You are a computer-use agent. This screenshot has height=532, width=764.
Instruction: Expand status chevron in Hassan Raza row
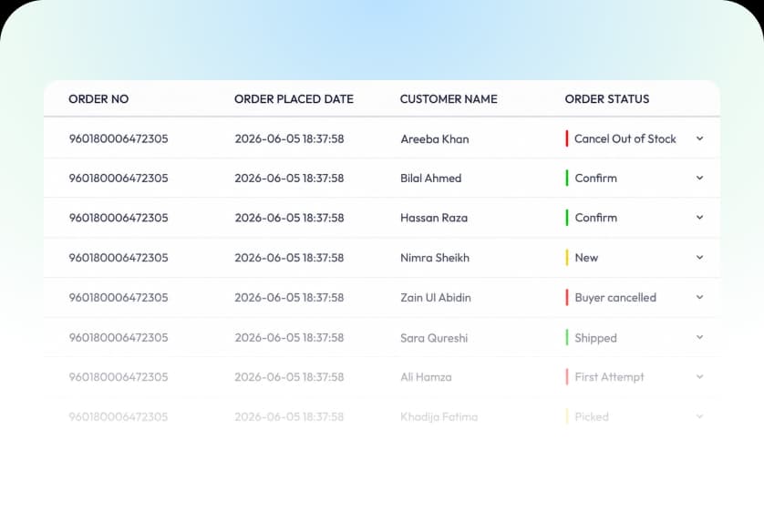[699, 218]
